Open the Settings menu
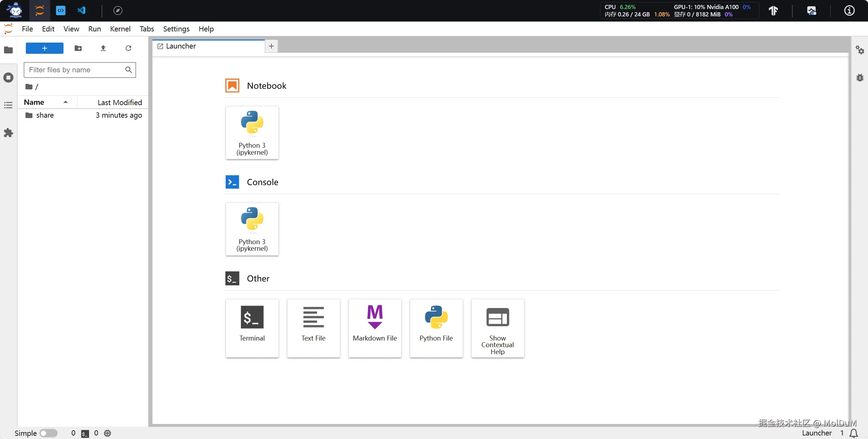The height and width of the screenshot is (439, 868). 176,29
